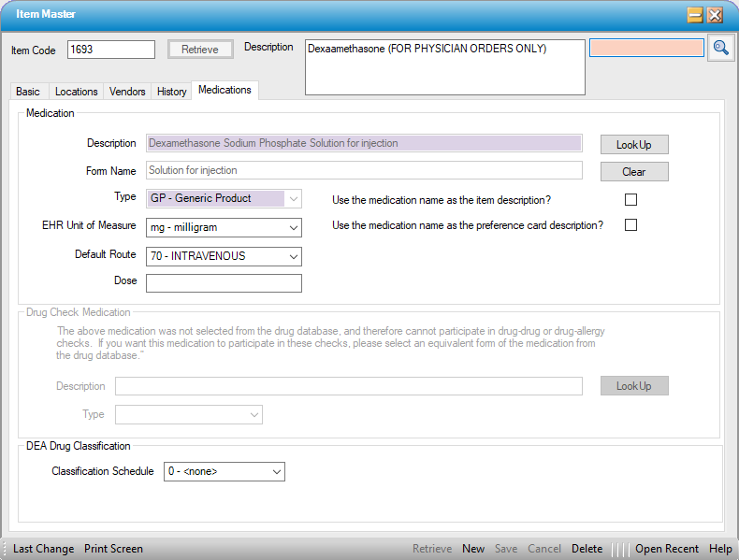Minimize the Item Master window
This screenshot has width=739, height=560.
point(695,15)
